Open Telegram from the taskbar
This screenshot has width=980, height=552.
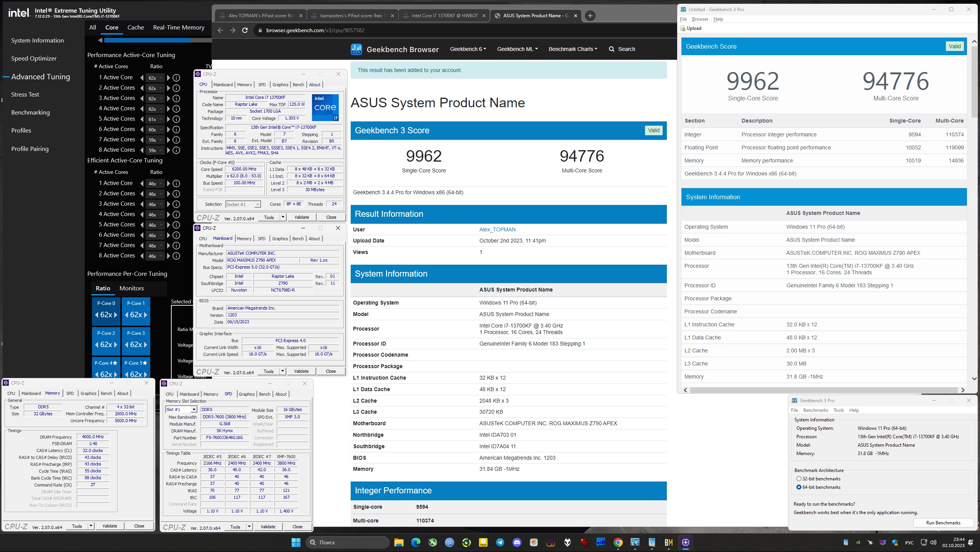click(x=500, y=542)
